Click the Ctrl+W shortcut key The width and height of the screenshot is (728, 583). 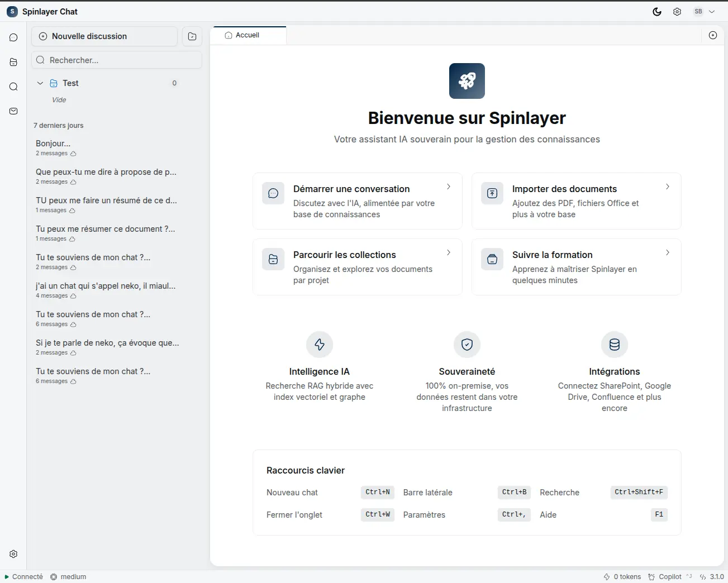point(378,514)
